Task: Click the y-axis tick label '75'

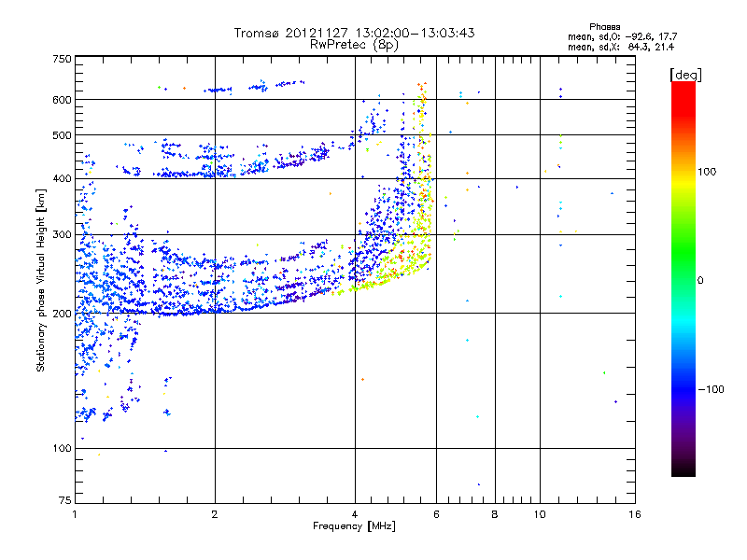Action: click(65, 500)
